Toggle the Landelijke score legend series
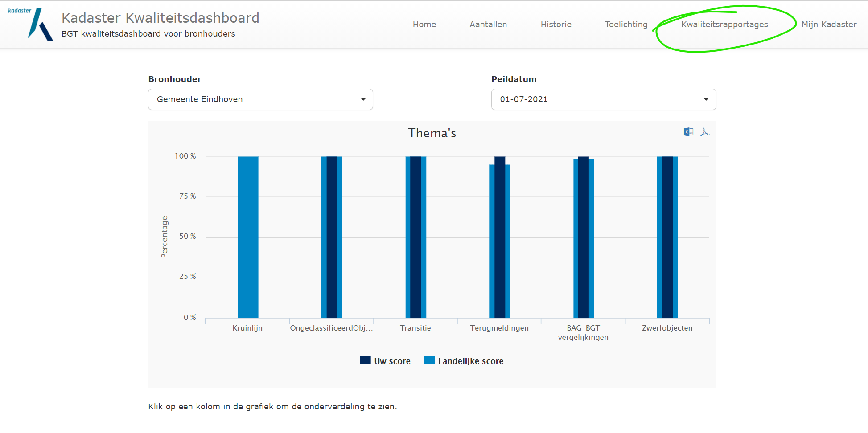 (x=464, y=361)
